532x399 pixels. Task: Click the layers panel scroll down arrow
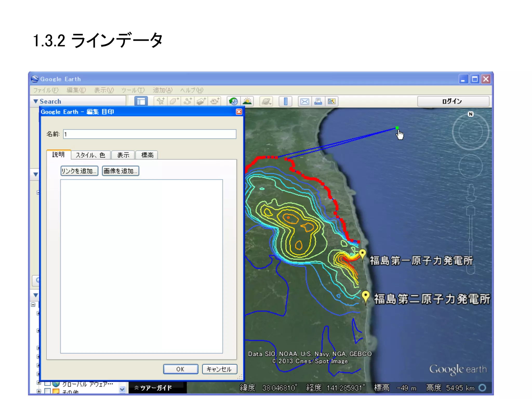[122, 389]
